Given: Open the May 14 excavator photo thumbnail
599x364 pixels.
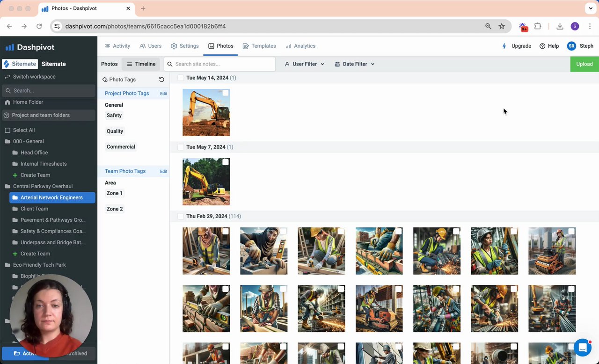Looking at the screenshot, I should pyautogui.click(x=206, y=112).
